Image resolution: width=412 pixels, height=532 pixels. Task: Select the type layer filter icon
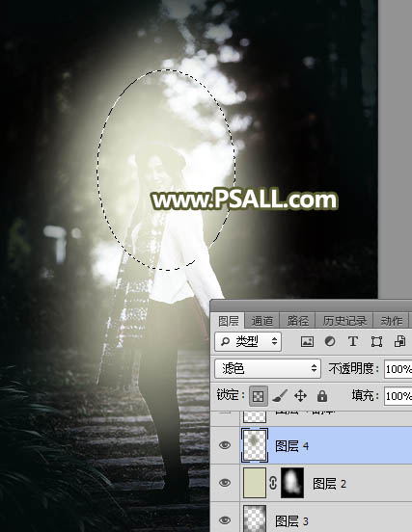(353, 341)
